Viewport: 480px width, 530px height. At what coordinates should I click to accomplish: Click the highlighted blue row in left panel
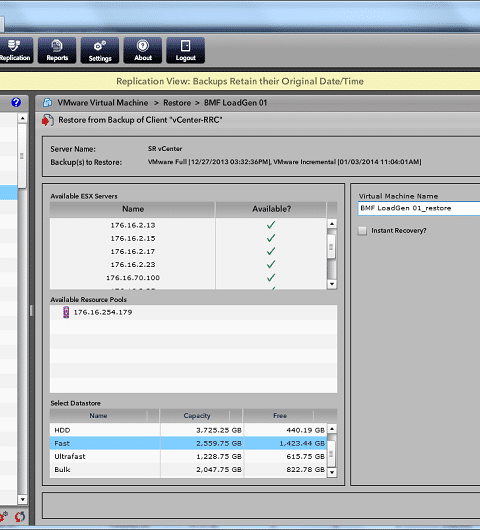8,192
